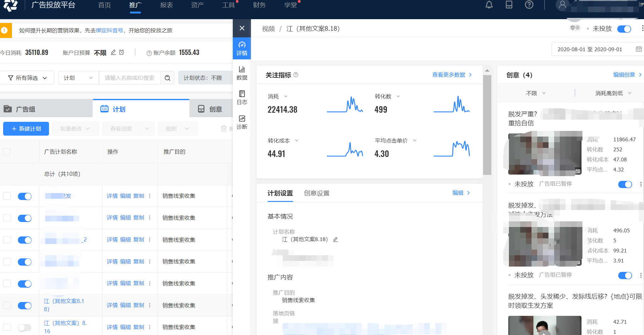This screenshot has width=644, height=335.
Task: Open the 诊断 panel in the detail sidebar
Action: [x=242, y=122]
